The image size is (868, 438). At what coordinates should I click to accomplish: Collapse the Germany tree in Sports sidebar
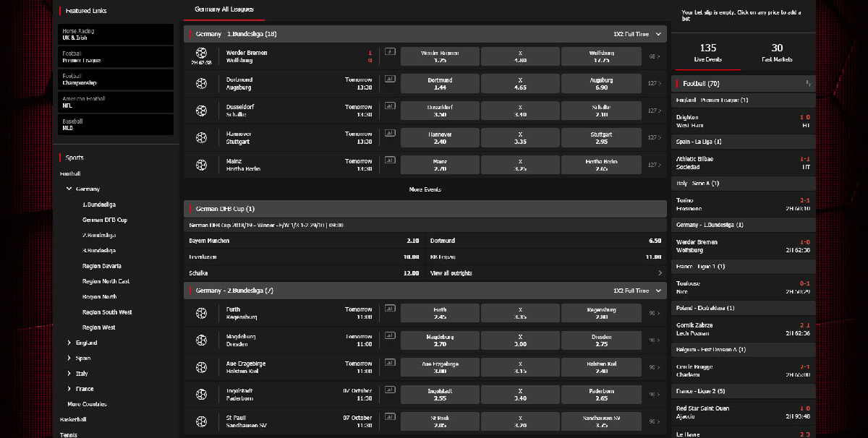click(69, 189)
